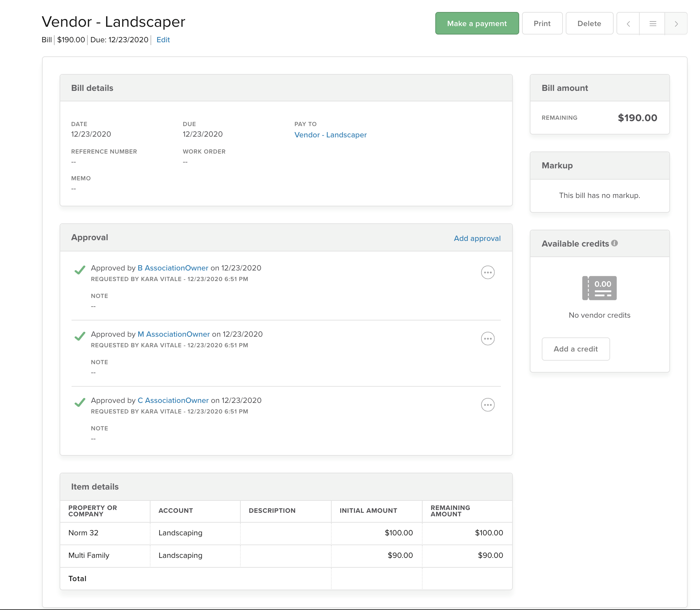Open options menu for B AssociationOwner approval

click(x=488, y=272)
